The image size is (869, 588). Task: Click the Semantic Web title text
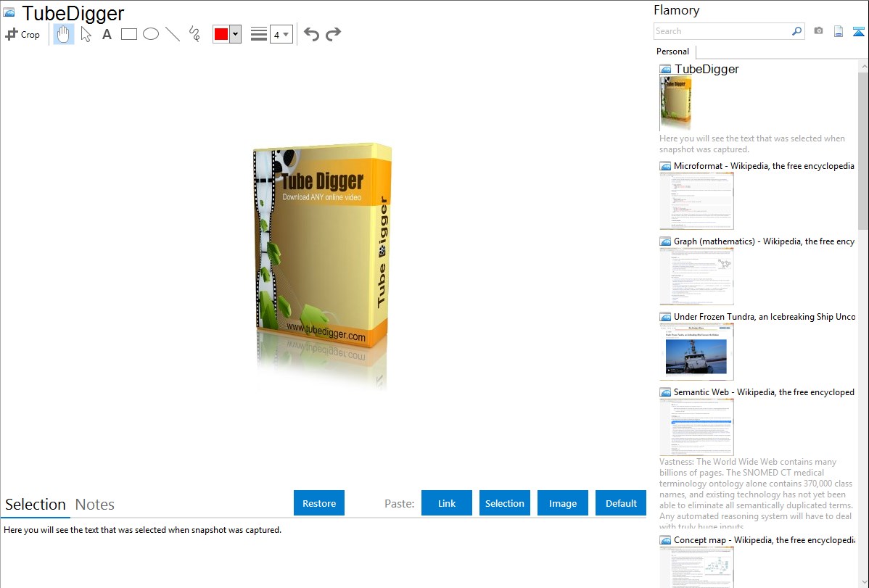point(764,392)
